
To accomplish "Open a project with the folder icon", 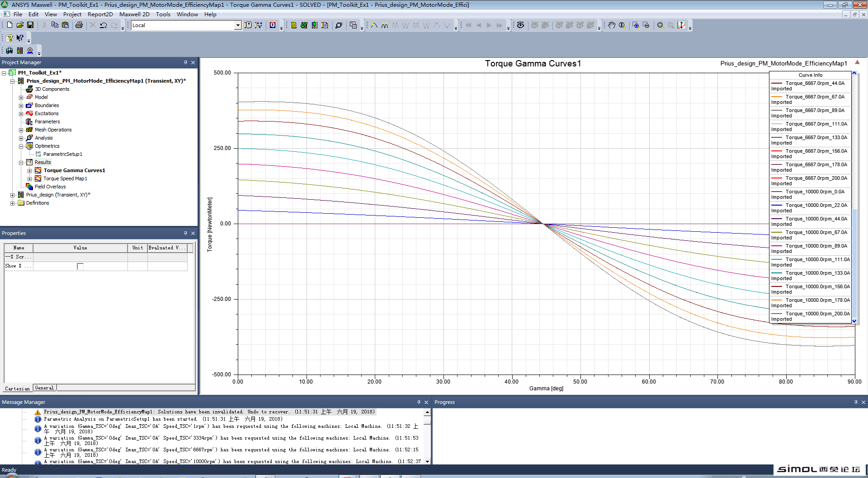I will [20, 25].
